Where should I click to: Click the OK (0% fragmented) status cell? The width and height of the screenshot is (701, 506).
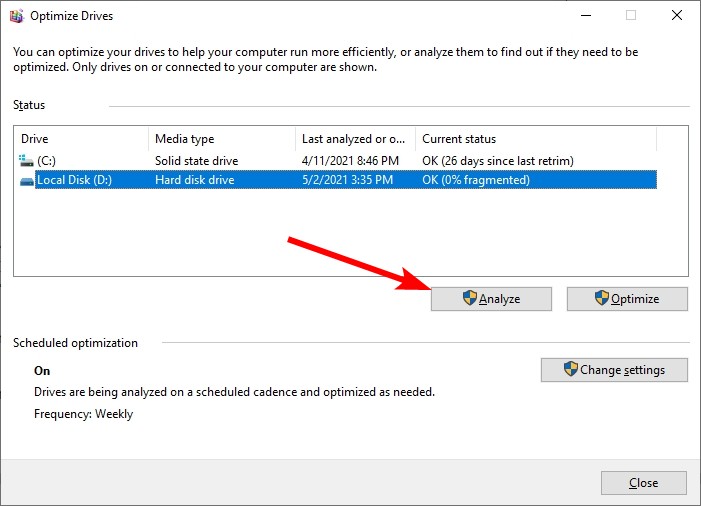pos(476,180)
